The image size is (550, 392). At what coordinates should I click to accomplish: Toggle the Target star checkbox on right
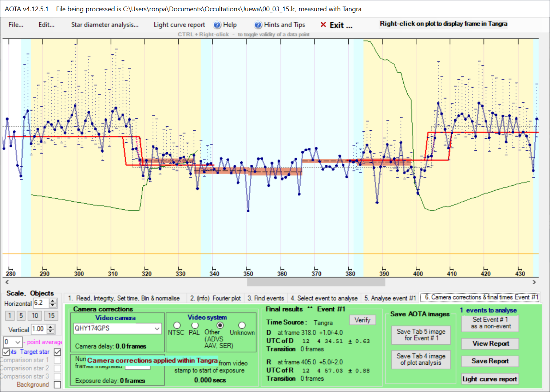[x=58, y=352]
